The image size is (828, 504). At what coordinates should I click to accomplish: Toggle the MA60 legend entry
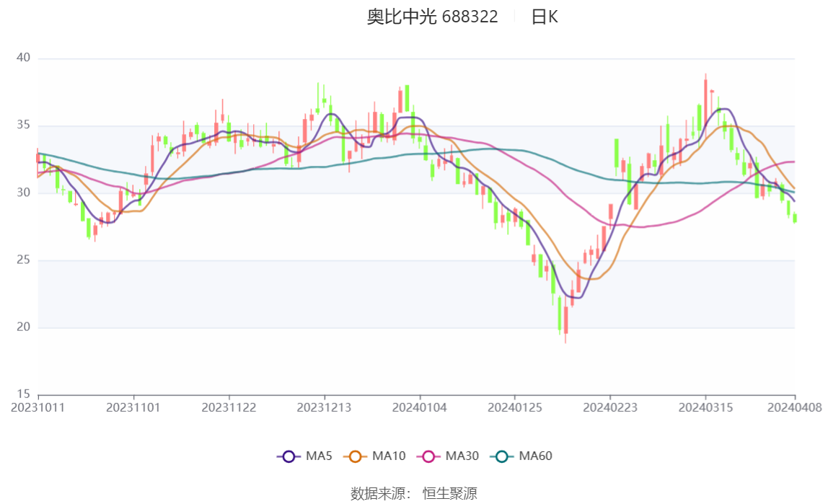521,456
